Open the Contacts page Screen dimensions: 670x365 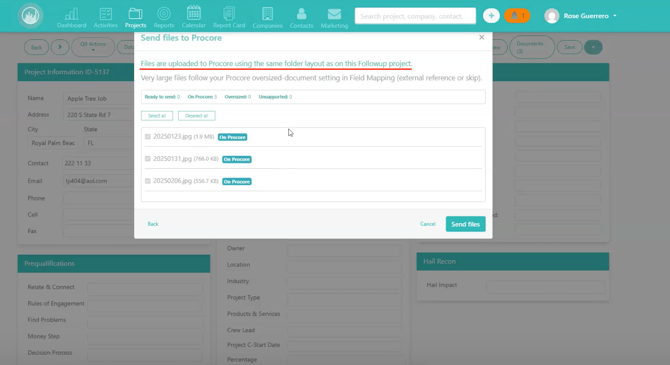click(x=301, y=18)
